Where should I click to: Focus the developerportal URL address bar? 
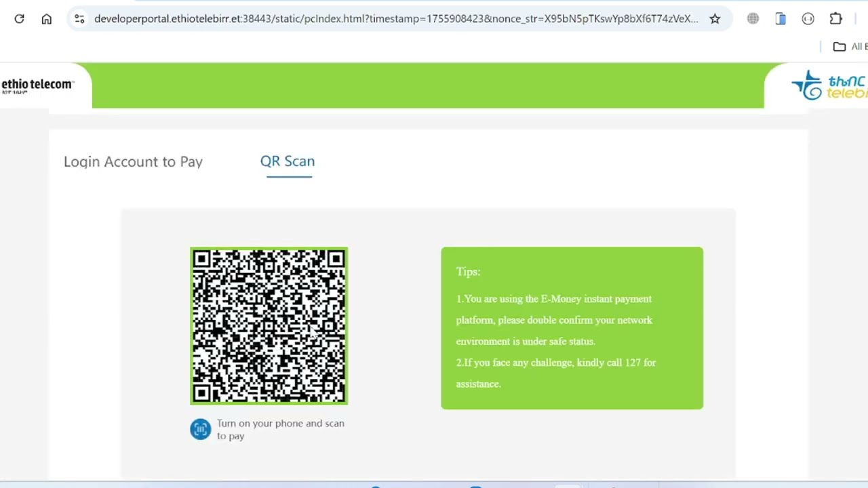(x=396, y=19)
